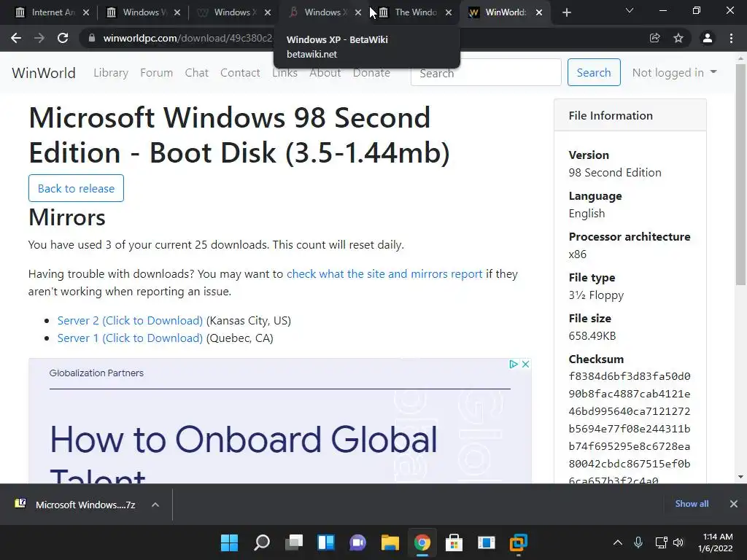Switch to the Internet Archive tab
Screen dimensions: 747x560
tap(53, 12)
